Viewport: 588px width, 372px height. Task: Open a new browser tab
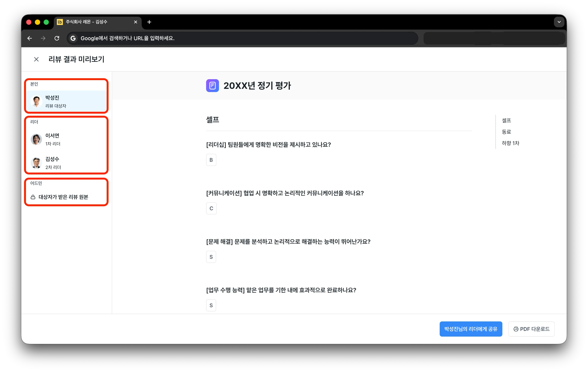coord(149,22)
